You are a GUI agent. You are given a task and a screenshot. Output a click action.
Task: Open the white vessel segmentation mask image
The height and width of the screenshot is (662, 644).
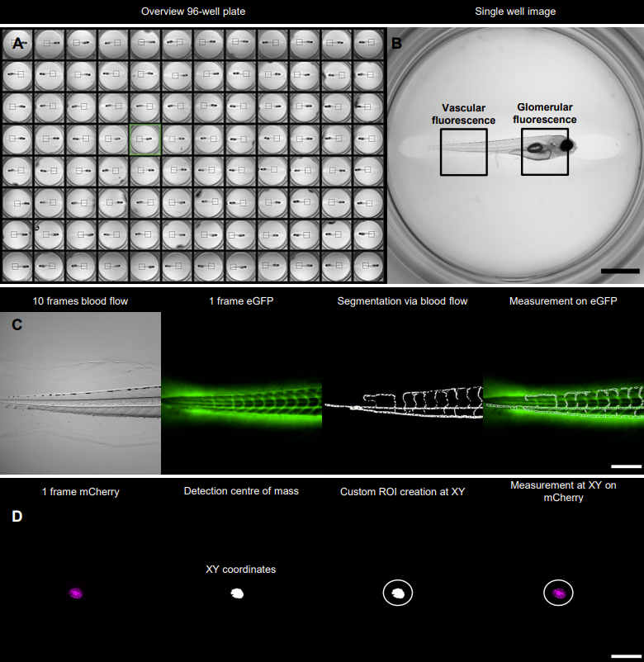[x=402, y=393]
